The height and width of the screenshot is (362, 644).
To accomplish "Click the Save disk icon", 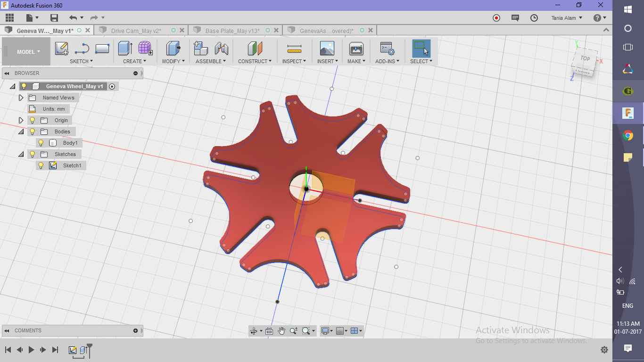I will click(54, 18).
